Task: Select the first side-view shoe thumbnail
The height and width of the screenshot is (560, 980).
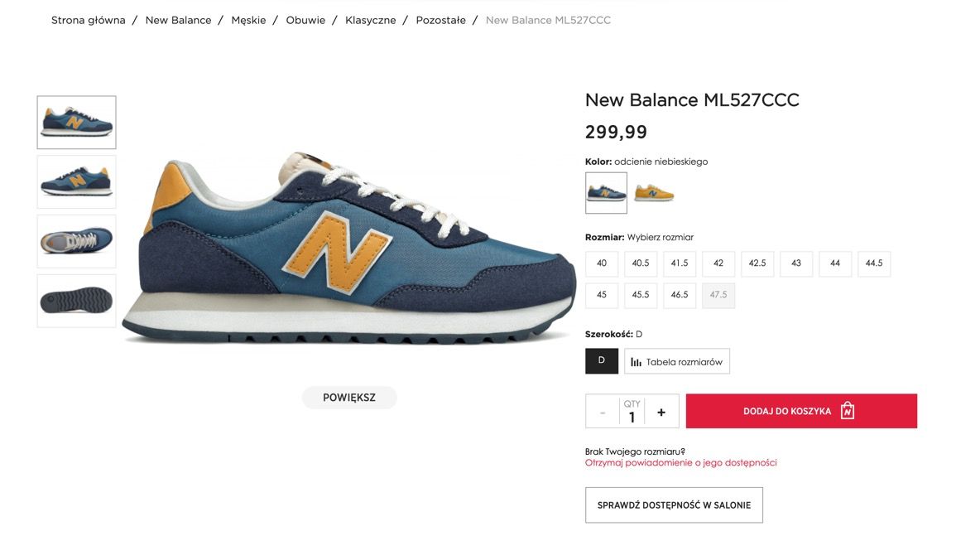Action: pyautogui.click(x=77, y=123)
